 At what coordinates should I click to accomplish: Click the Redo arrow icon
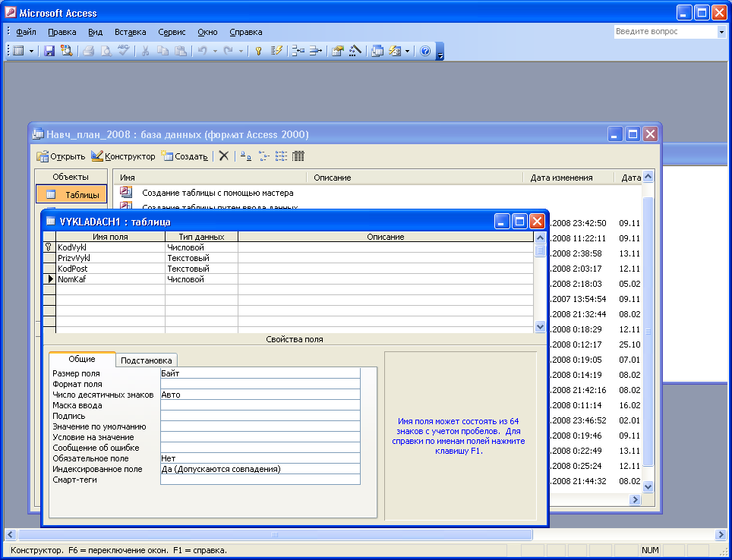click(228, 51)
